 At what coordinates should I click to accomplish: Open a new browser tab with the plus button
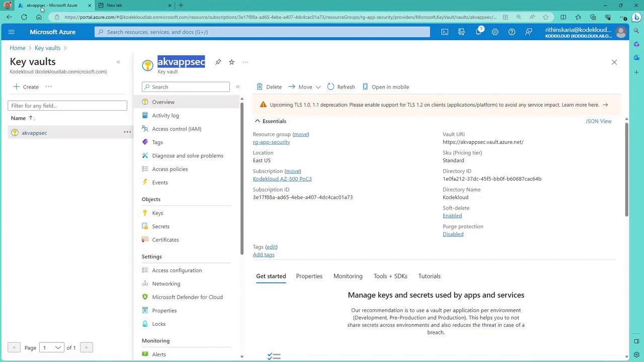(x=181, y=6)
